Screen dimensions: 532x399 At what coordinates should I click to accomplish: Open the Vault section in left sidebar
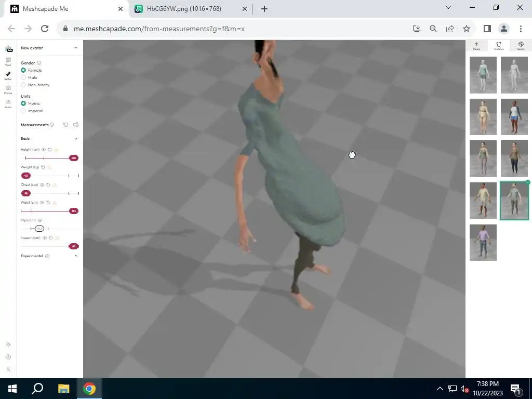[x=8, y=61]
